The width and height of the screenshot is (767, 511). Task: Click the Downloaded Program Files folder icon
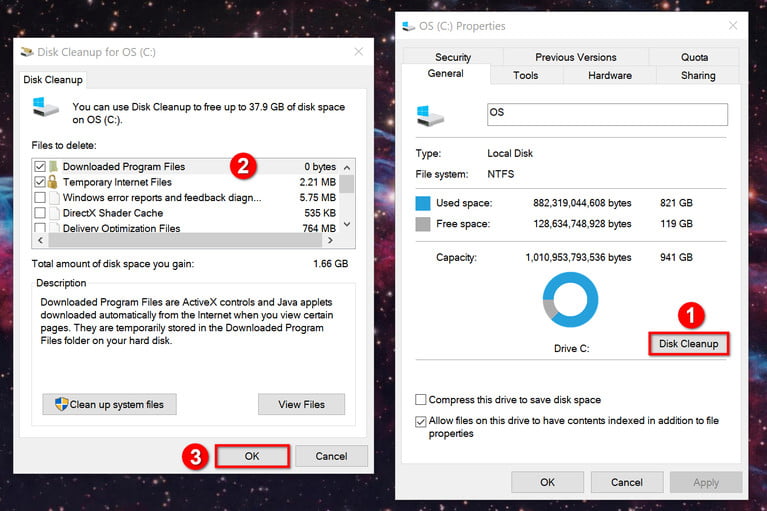[x=53, y=167]
